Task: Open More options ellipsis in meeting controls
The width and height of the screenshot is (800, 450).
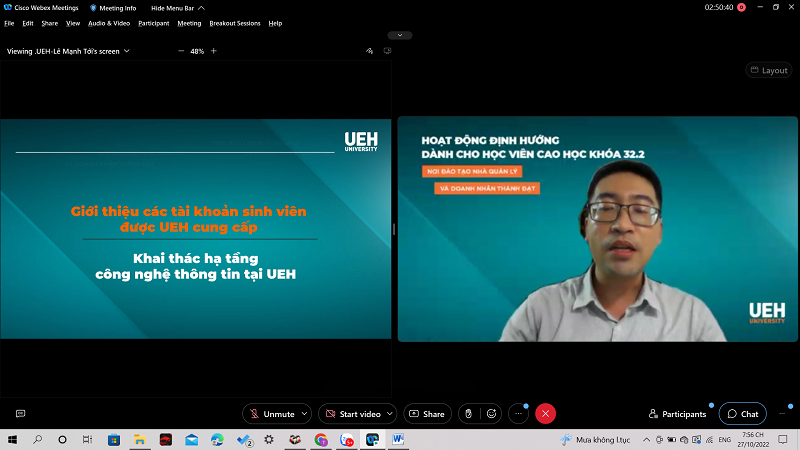Action: pos(518,414)
